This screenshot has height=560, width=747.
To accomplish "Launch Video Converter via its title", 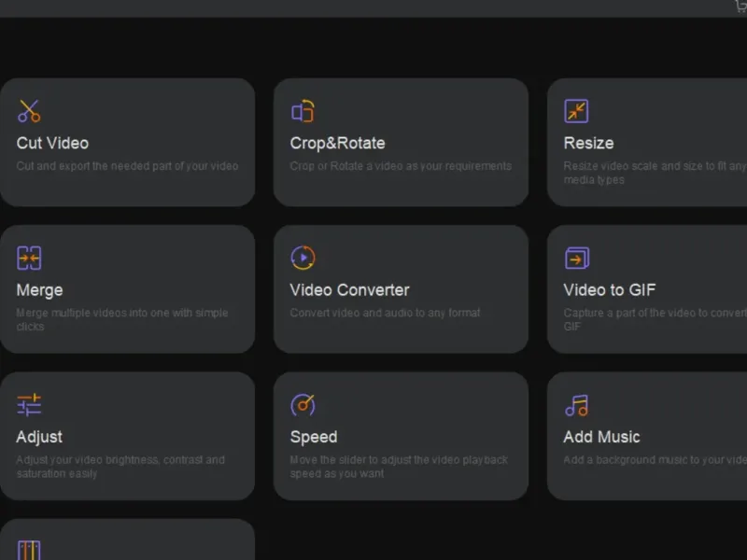I will click(x=349, y=289).
